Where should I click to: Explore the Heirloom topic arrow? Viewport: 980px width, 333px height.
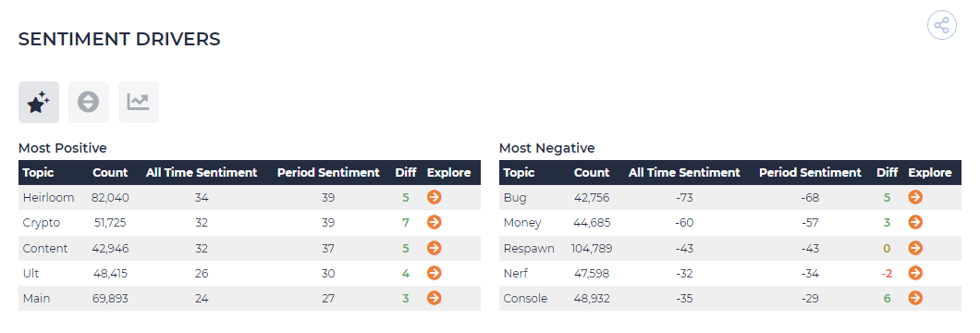coord(435,197)
